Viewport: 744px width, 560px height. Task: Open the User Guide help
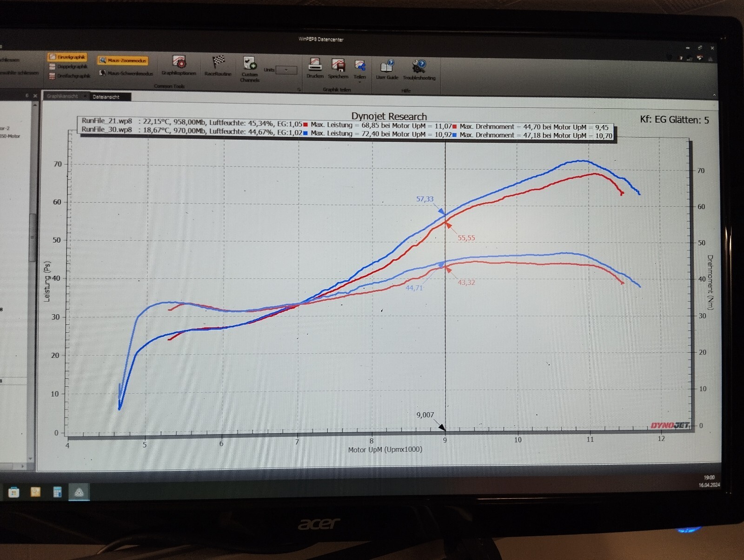(x=387, y=70)
